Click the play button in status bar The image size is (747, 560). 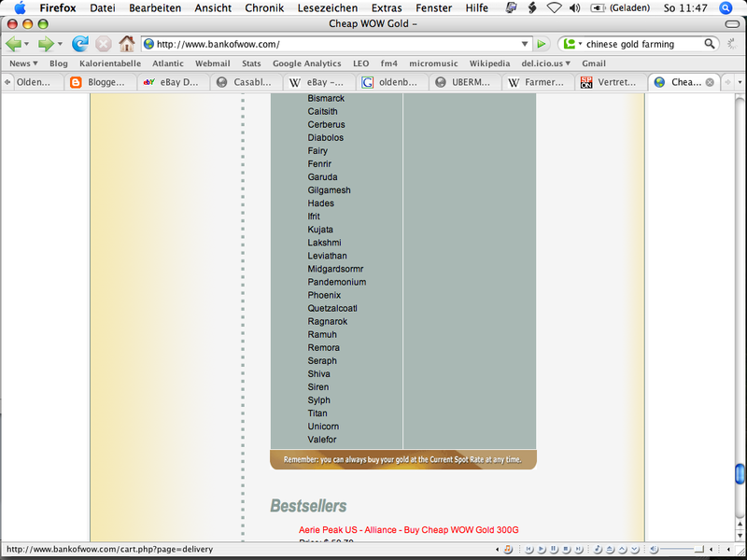[x=542, y=549]
